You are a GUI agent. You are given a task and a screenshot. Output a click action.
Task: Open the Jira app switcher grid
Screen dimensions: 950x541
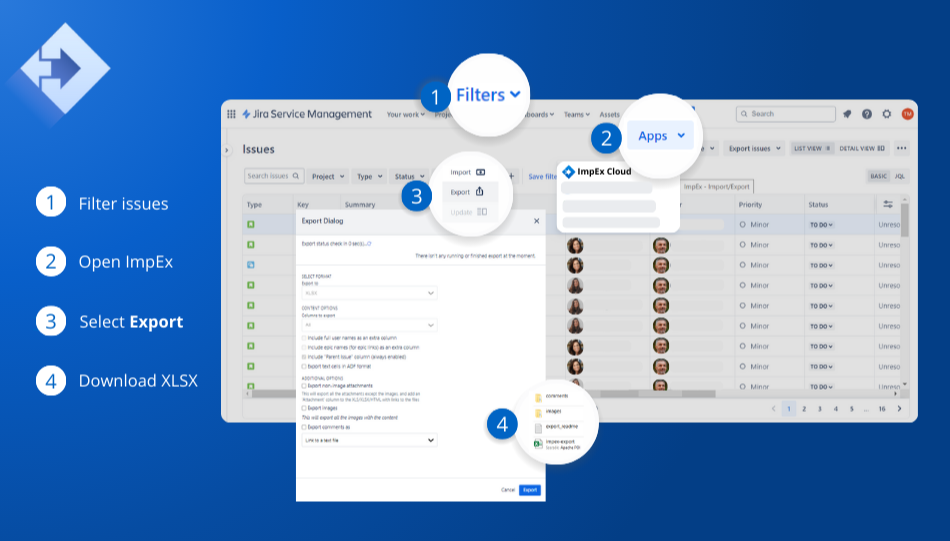click(x=231, y=114)
